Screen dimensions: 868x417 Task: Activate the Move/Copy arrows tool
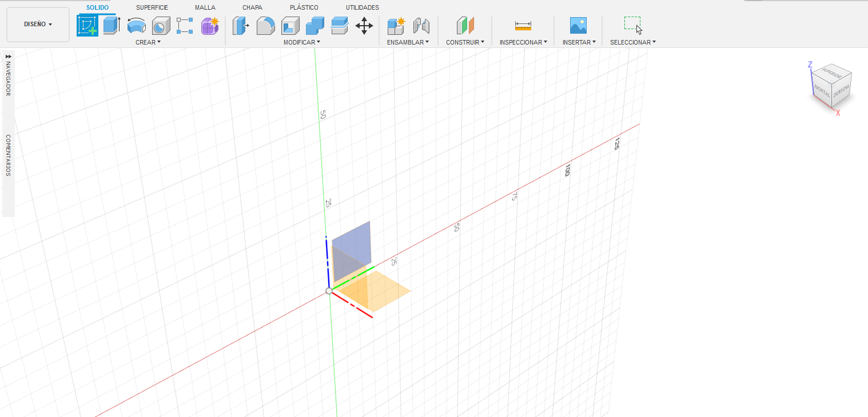364,26
